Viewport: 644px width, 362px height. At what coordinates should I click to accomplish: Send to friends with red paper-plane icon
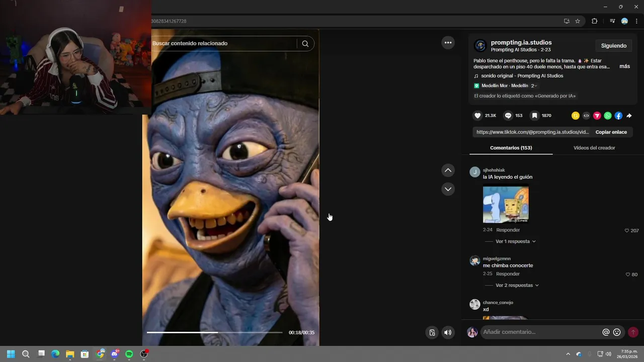597,116
